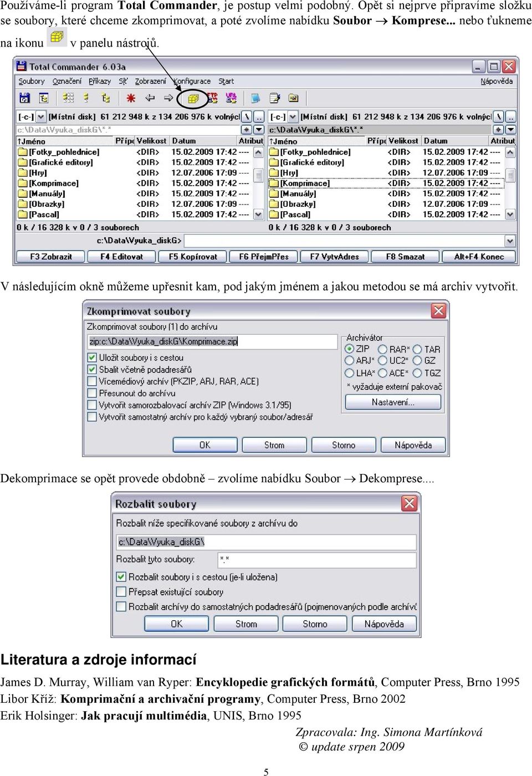Click the F5 Kopírovat button
The image size is (532, 776).
(x=193, y=257)
